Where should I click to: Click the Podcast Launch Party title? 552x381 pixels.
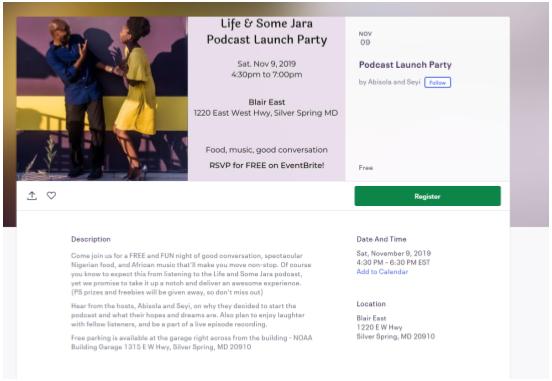pos(405,65)
